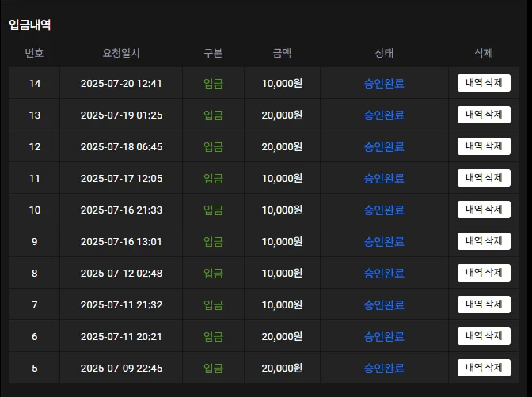Select date 2025-07-11 21:32
The width and height of the screenshot is (532, 397).
pos(121,305)
